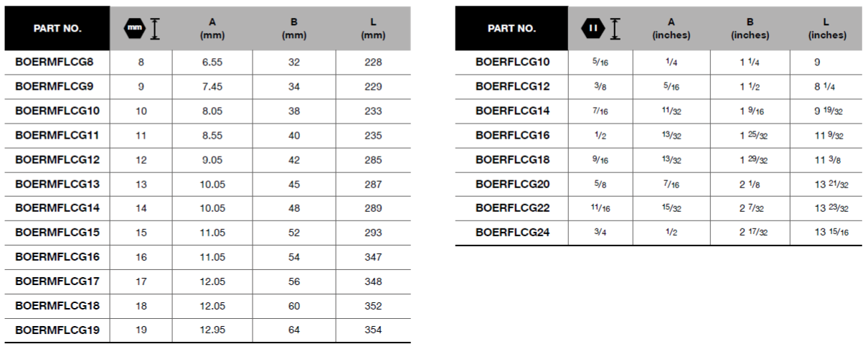868x349 pixels.
Task: Click the B value 64 in the last metric row
Action: tap(294, 330)
